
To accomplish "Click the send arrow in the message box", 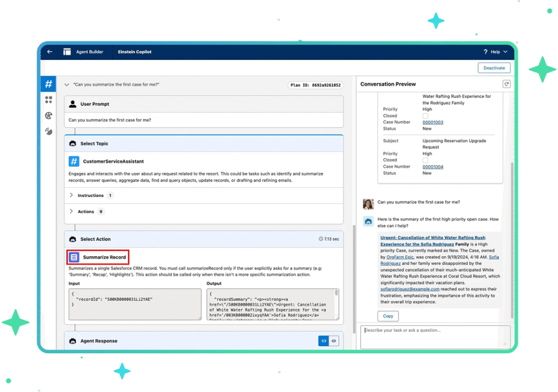I will 505,344.
